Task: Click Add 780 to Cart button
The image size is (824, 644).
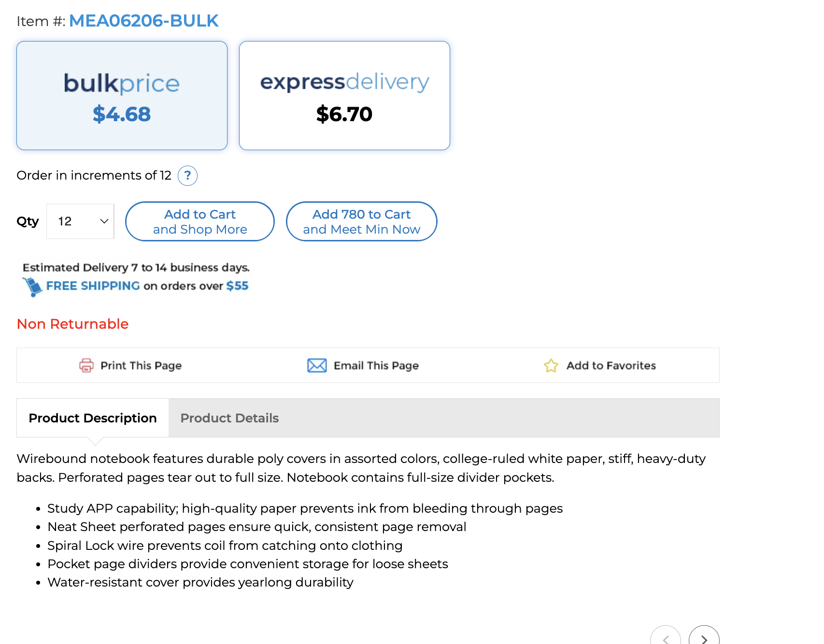Action: [362, 222]
